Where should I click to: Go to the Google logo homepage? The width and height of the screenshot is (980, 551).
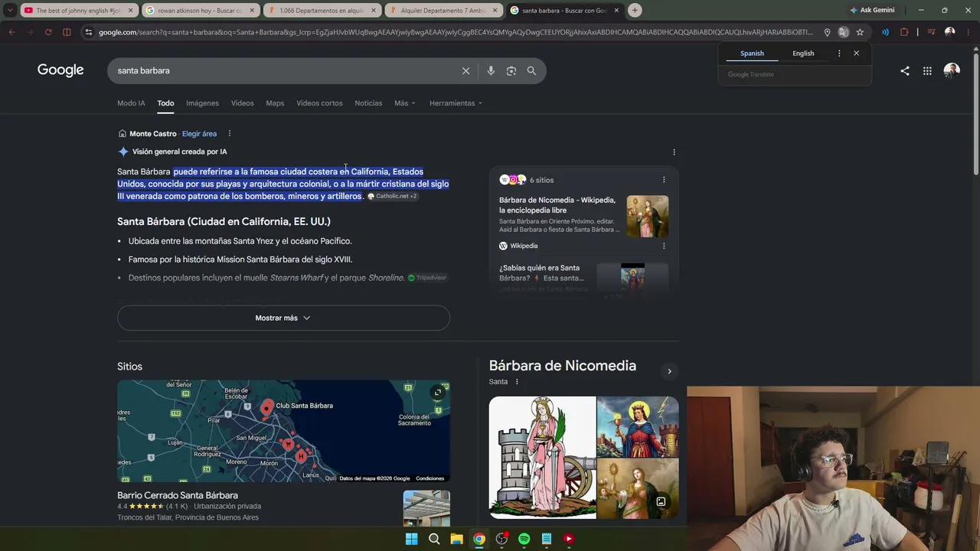click(x=60, y=70)
